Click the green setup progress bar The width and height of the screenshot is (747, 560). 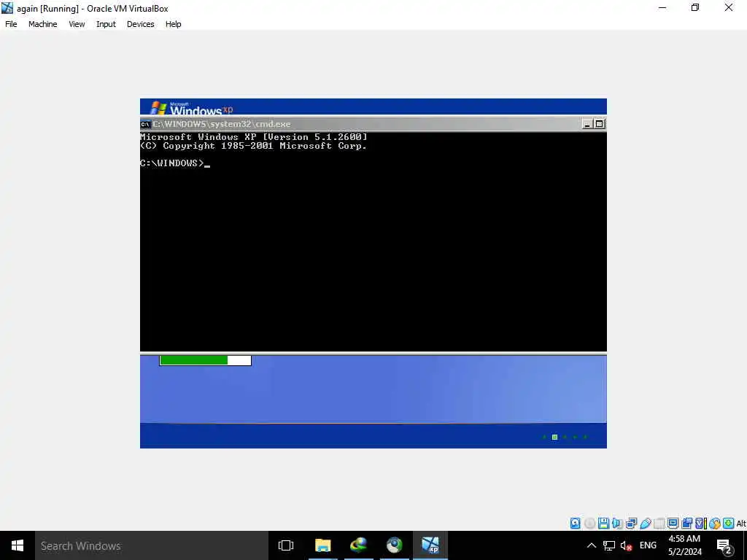[205, 360]
